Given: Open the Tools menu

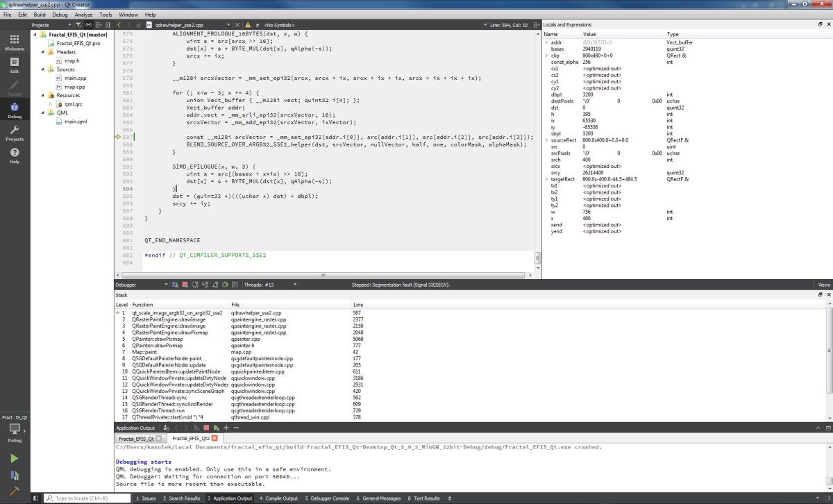Looking at the screenshot, I should [x=106, y=14].
